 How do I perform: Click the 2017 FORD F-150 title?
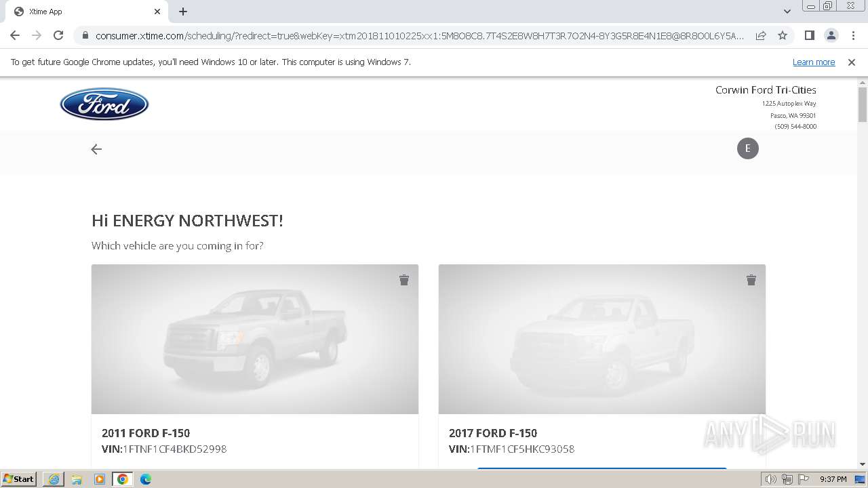pos(493,433)
